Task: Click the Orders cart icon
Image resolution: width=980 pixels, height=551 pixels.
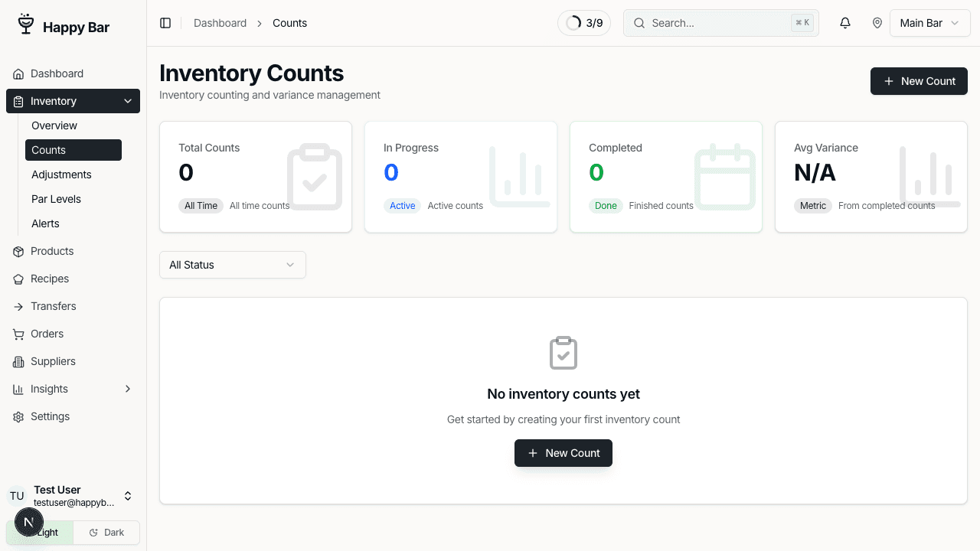Action: [x=17, y=334]
